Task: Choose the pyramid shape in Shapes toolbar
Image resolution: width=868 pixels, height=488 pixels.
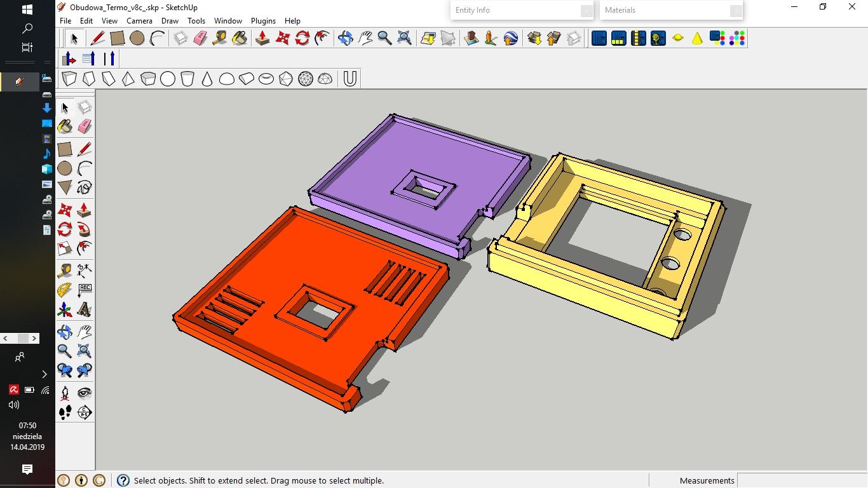Action: [128, 79]
